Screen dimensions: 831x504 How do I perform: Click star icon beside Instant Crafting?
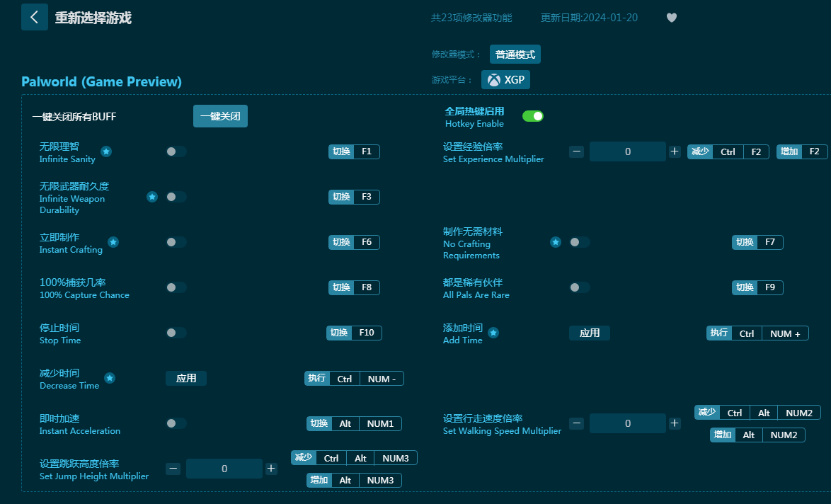[113, 242]
